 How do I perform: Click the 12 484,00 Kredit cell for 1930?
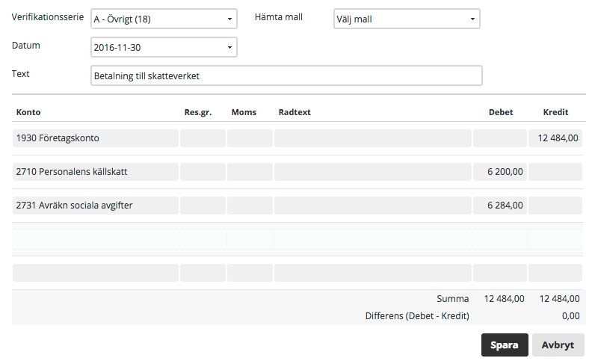point(555,138)
